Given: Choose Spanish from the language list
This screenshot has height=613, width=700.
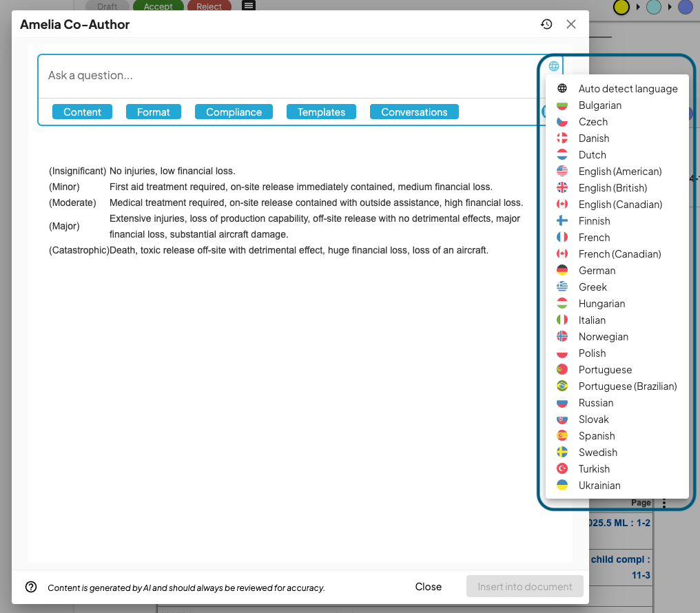Looking at the screenshot, I should [x=617, y=435].
